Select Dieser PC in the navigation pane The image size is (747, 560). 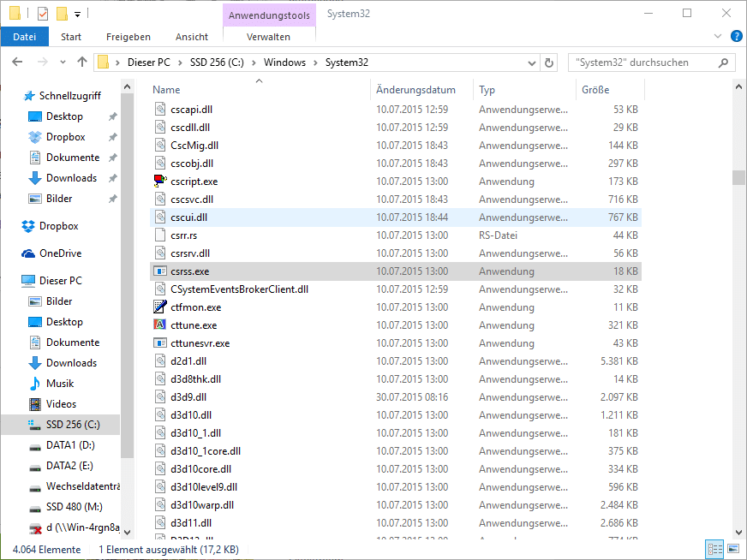(61, 281)
